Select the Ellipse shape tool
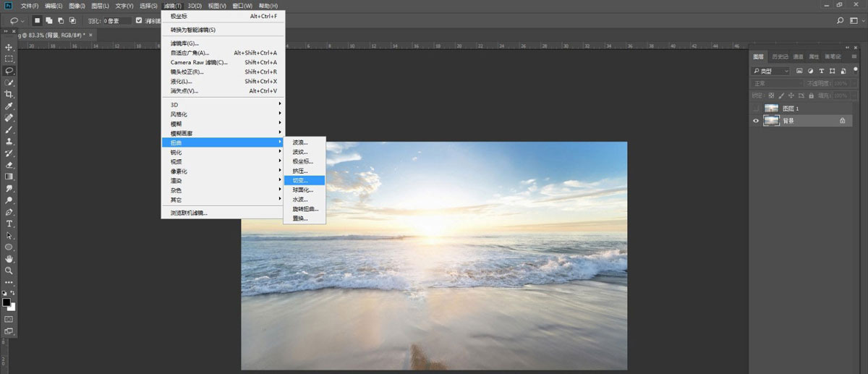Viewport: 868px width, 374px height. pyautogui.click(x=9, y=247)
